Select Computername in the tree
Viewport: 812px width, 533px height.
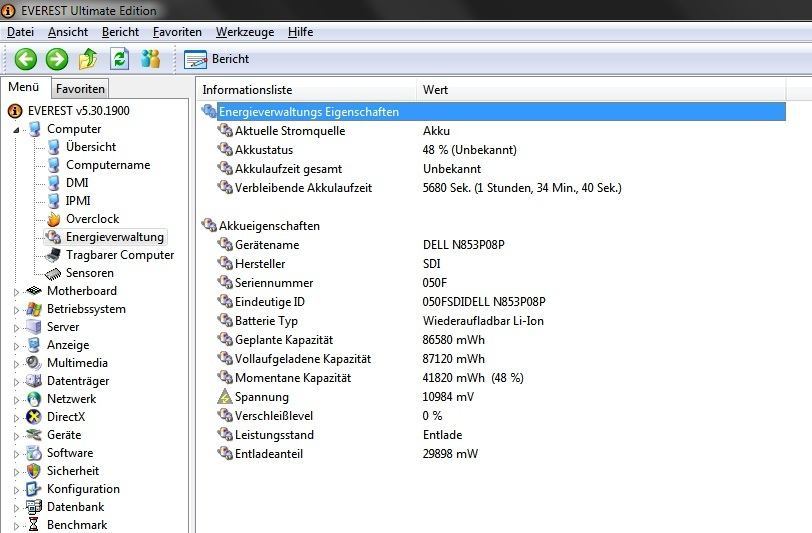pos(108,165)
